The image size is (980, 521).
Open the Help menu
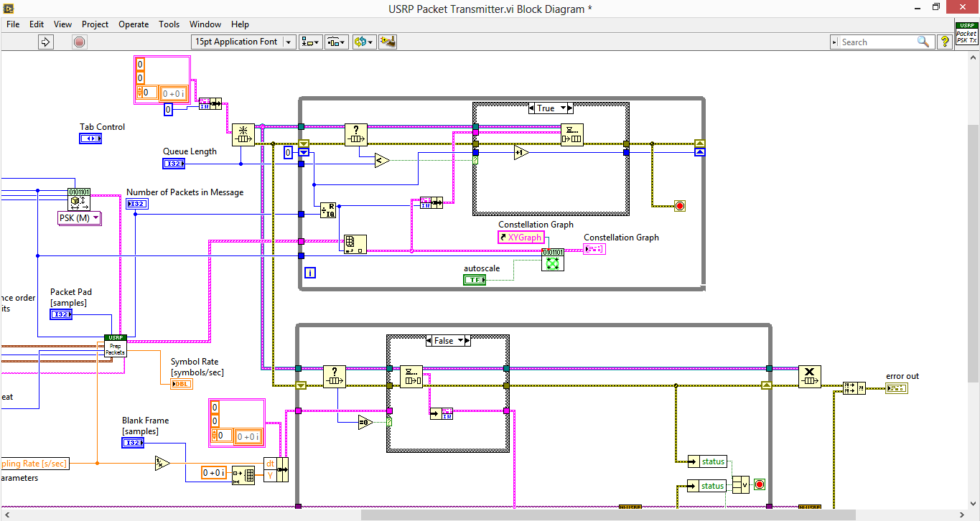(241, 24)
